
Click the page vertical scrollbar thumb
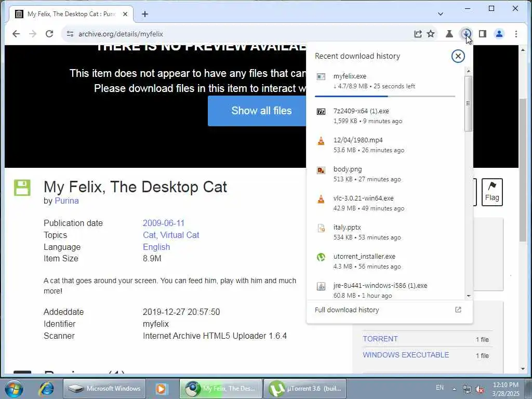pos(523,170)
